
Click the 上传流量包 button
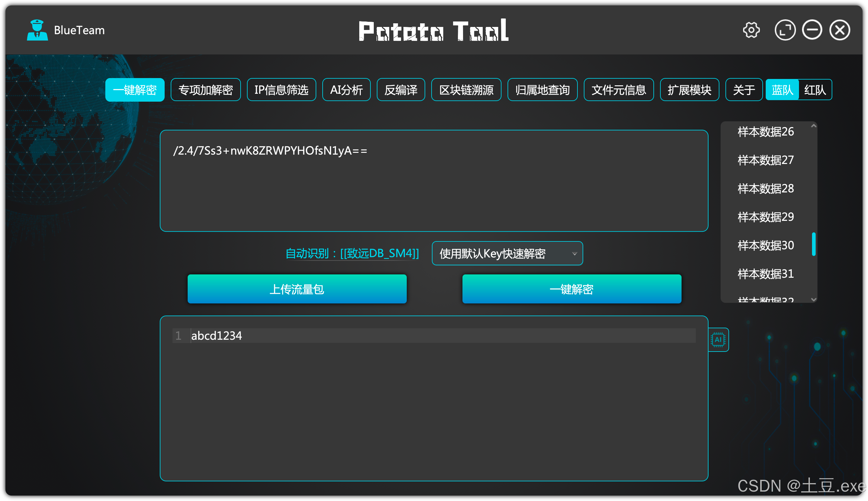point(297,289)
